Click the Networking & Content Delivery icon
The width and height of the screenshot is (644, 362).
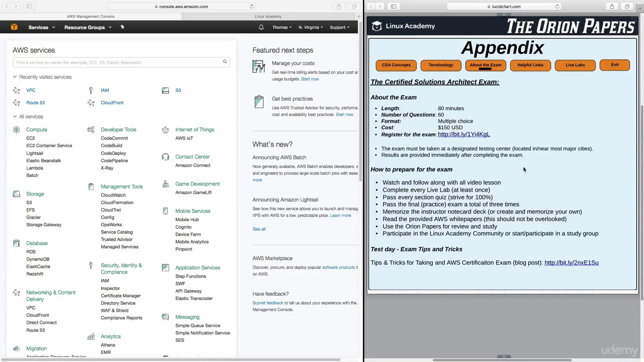17,293
